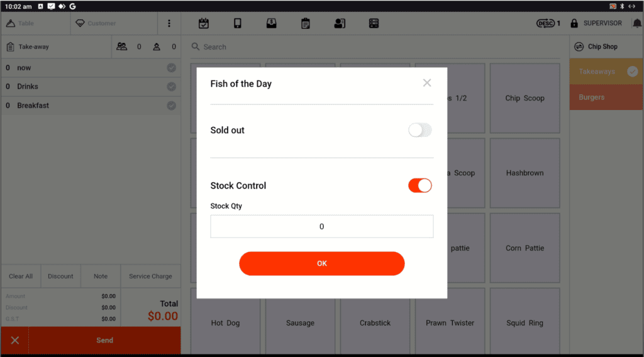
Task: Click the SUPERVISOR lock icon
Action: tap(574, 23)
